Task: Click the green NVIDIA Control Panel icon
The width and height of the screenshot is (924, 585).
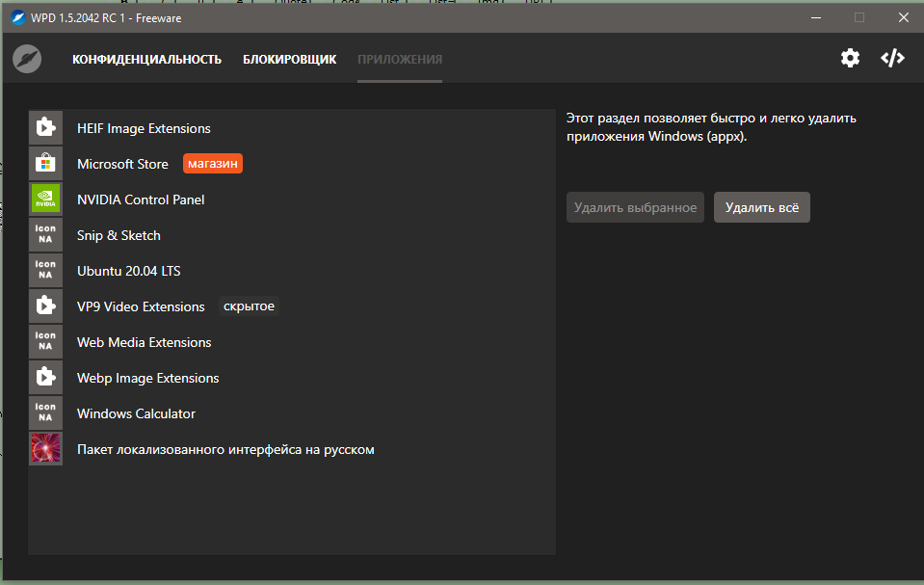Action: click(45, 199)
